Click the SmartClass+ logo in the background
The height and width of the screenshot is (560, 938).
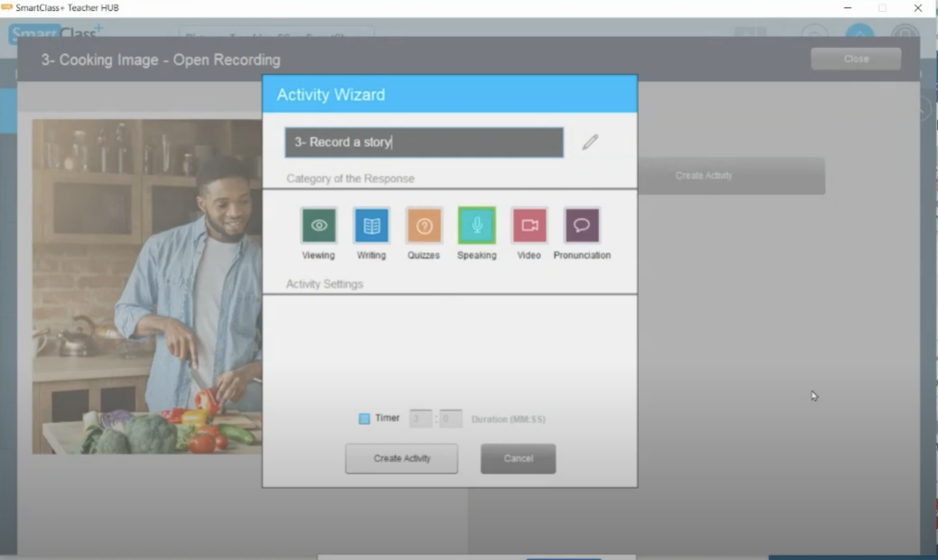pyautogui.click(x=56, y=32)
